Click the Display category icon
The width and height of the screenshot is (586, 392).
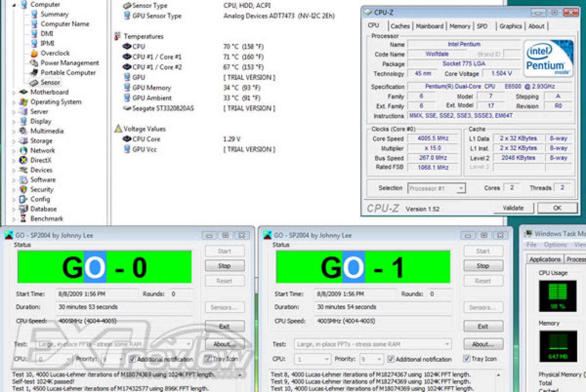23,121
